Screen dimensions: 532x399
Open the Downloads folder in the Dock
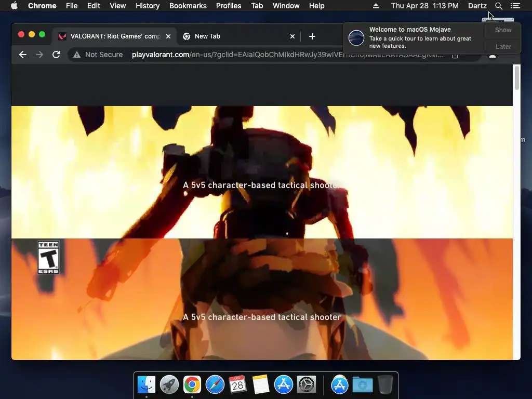pyautogui.click(x=362, y=384)
